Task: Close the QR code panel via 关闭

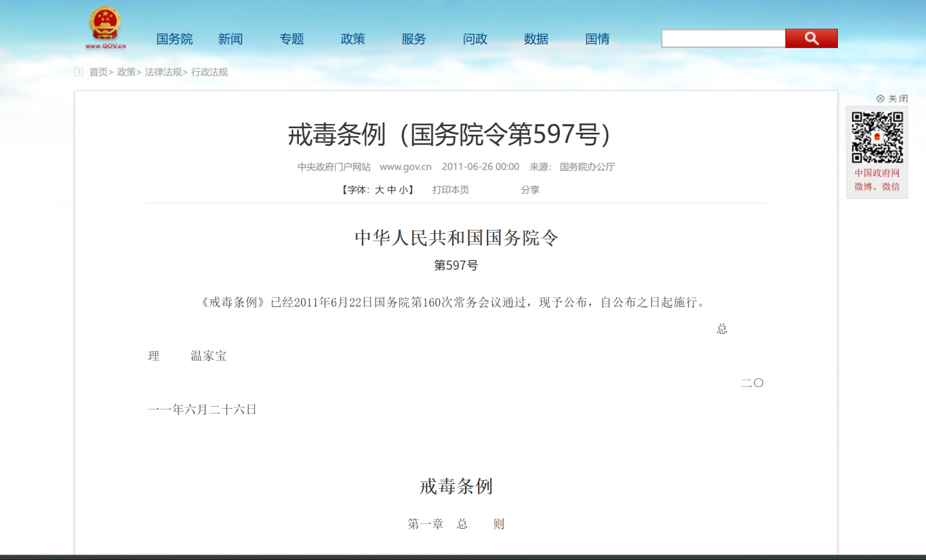Action: tap(896, 98)
